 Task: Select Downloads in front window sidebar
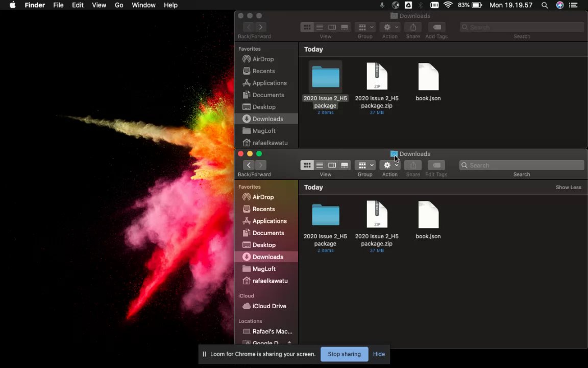tap(266, 257)
